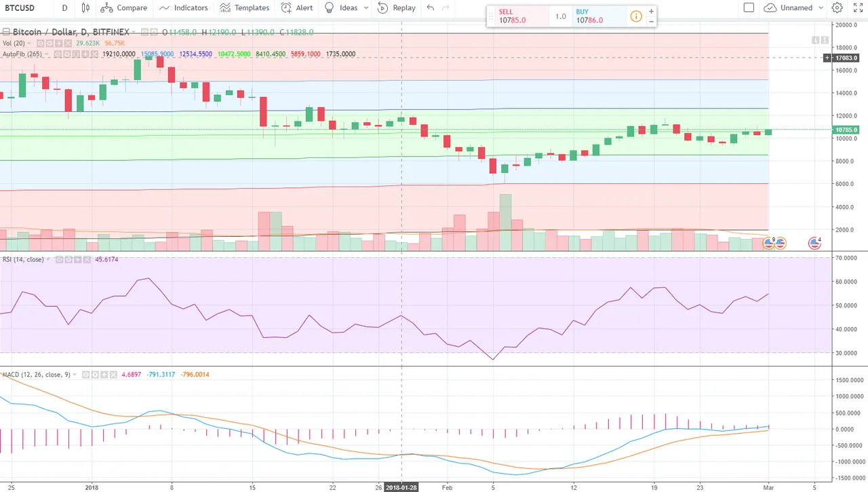The image size is (868, 492).
Task: Open the MACD (12, 26, close, 9) dropdown
Action: click(x=74, y=375)
